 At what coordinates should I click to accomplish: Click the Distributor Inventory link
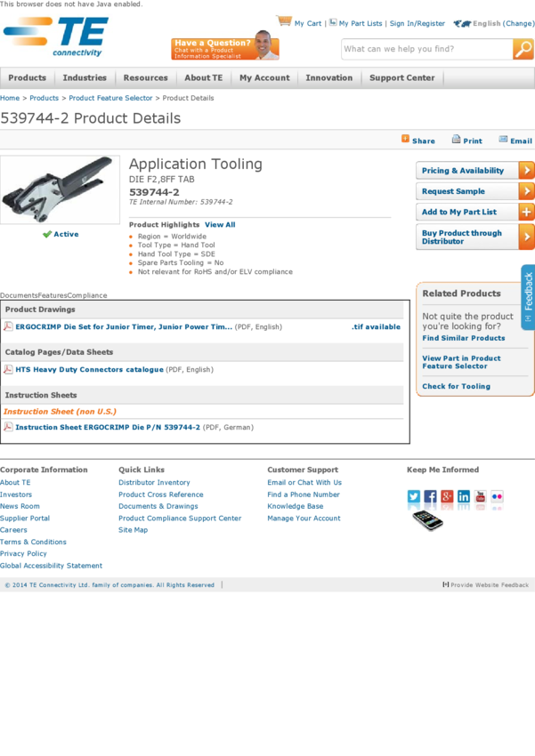click(154, 482)
